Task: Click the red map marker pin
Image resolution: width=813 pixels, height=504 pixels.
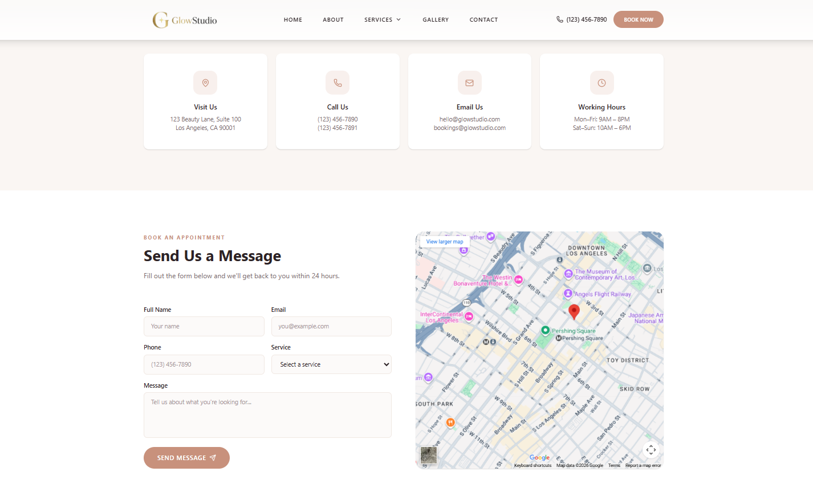Action: (574, 311)
